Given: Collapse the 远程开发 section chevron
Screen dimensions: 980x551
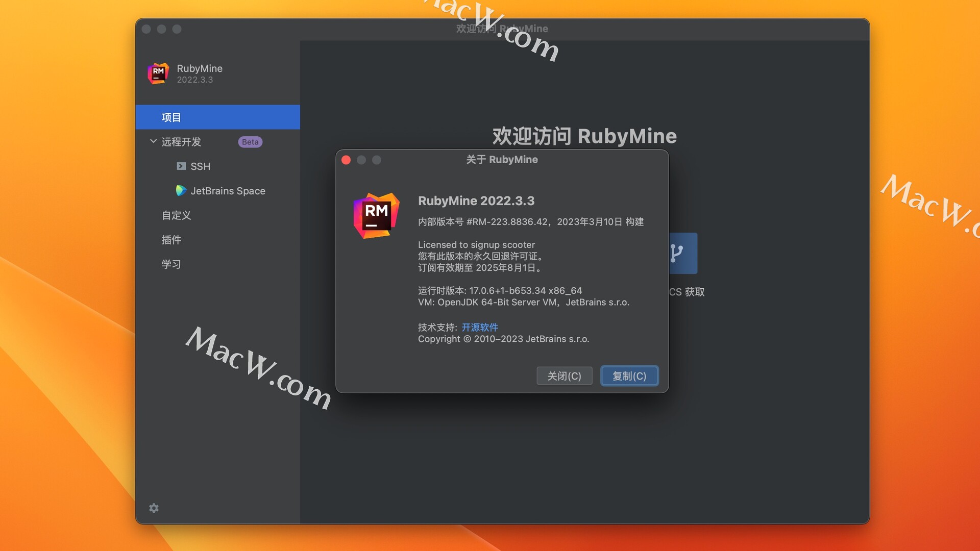Looking at the screenshot, I should pyautogui.click(x=153, y=141).
